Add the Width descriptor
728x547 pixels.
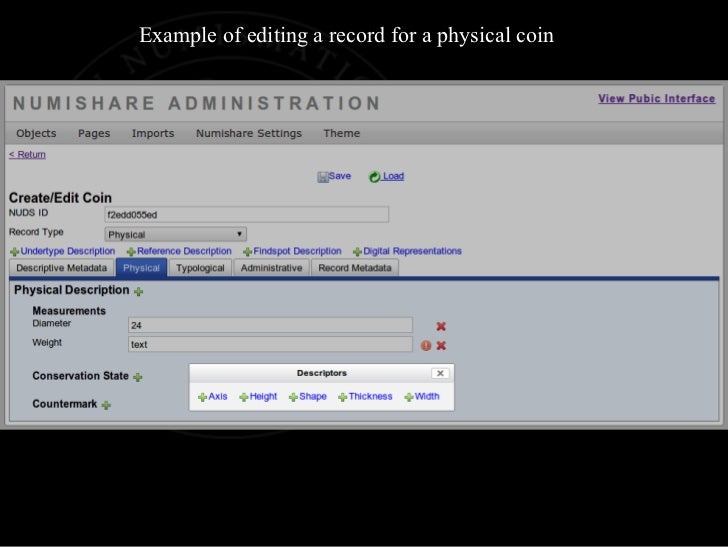pos(427,397)
